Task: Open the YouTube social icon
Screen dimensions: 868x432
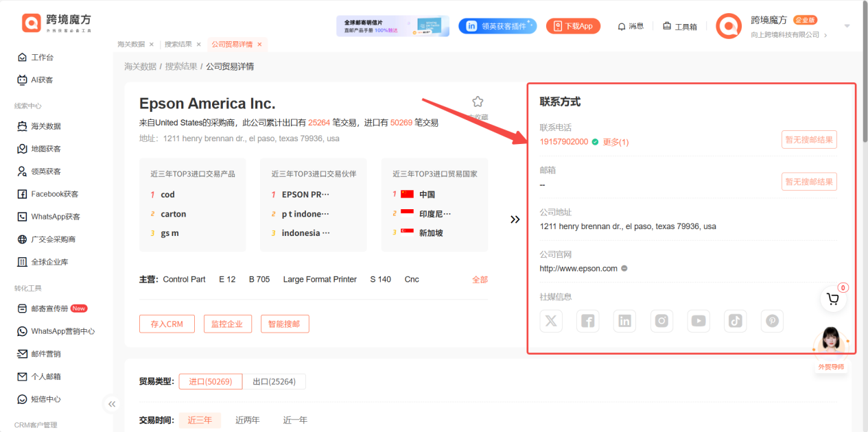Action: [699, 321]
